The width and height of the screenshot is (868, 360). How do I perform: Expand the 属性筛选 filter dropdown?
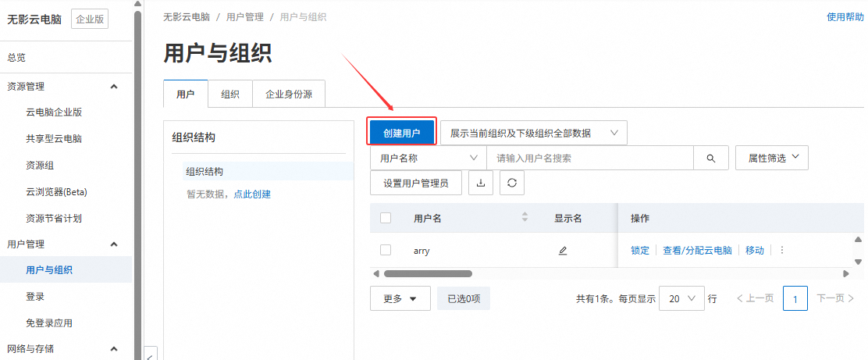[772, 158]
